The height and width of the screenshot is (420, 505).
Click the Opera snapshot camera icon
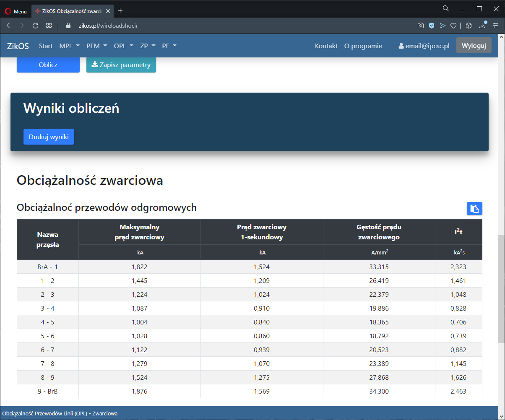pos(421,26)
